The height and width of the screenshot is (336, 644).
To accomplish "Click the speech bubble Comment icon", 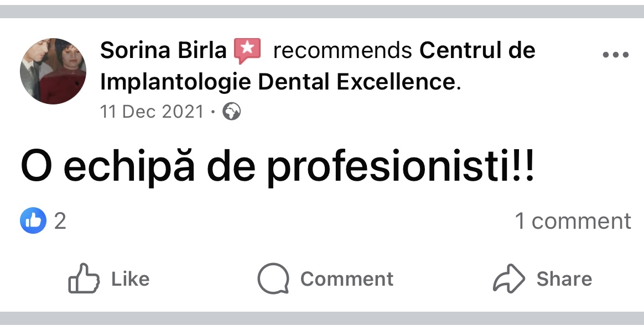I will click(273, 279).
